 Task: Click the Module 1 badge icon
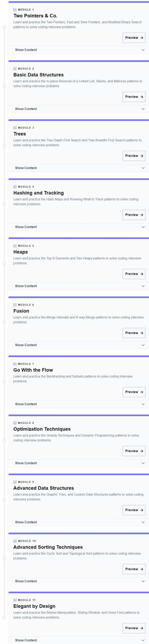click(15, 10)
